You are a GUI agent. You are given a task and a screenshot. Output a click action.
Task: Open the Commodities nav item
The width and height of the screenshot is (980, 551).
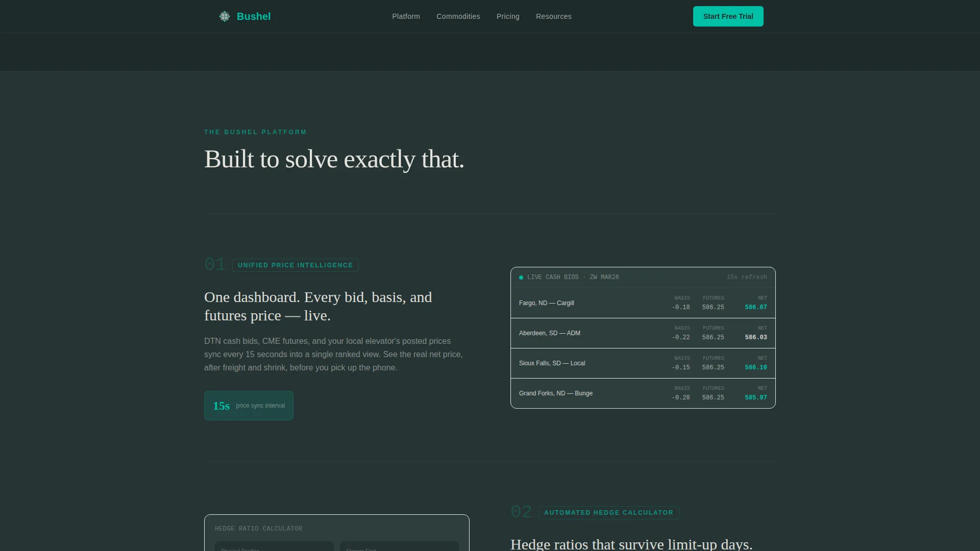(x=458, y=16)
